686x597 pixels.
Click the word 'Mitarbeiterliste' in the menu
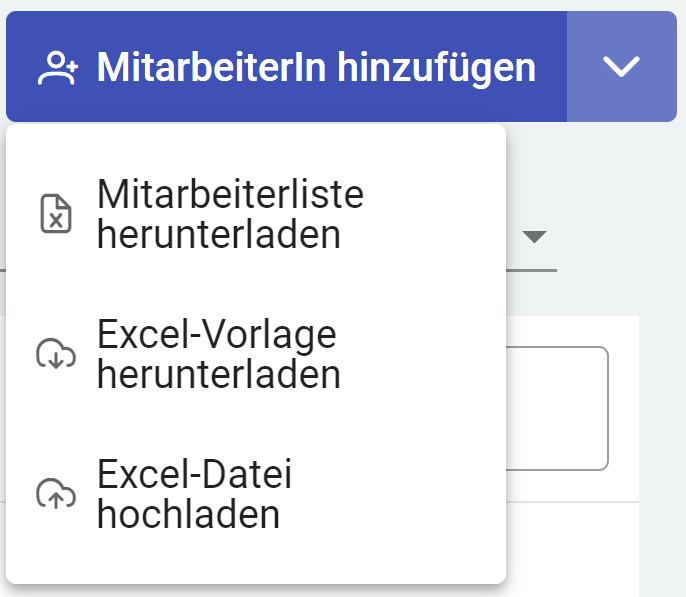[230, 194]
